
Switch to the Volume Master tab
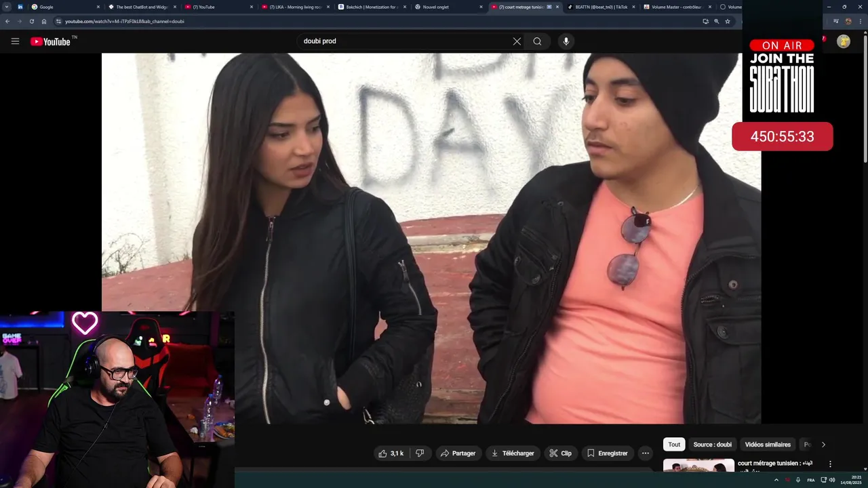[x=677, y=7]
